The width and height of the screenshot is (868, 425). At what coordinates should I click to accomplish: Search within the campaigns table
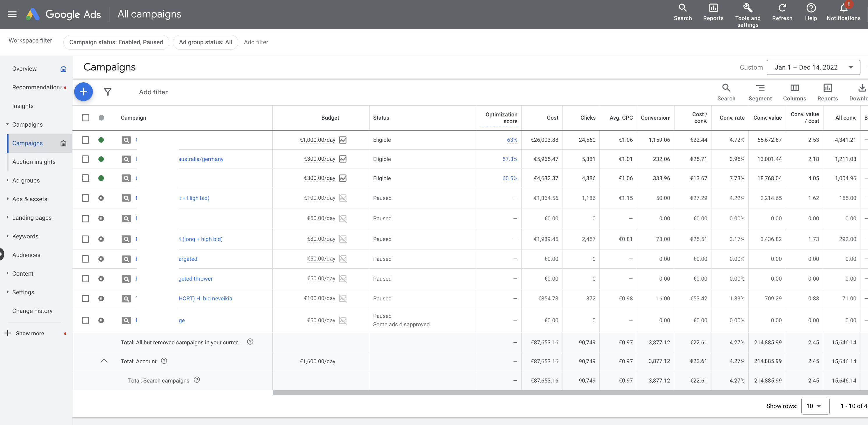point(726,92)
